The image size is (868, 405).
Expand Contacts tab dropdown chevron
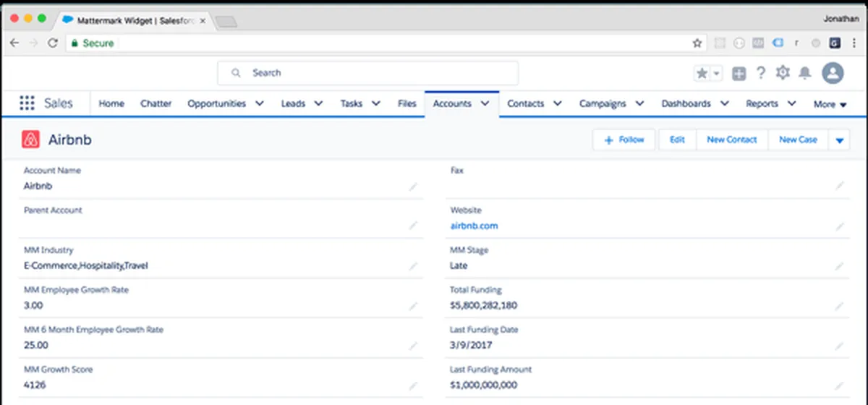coord(558,103)
